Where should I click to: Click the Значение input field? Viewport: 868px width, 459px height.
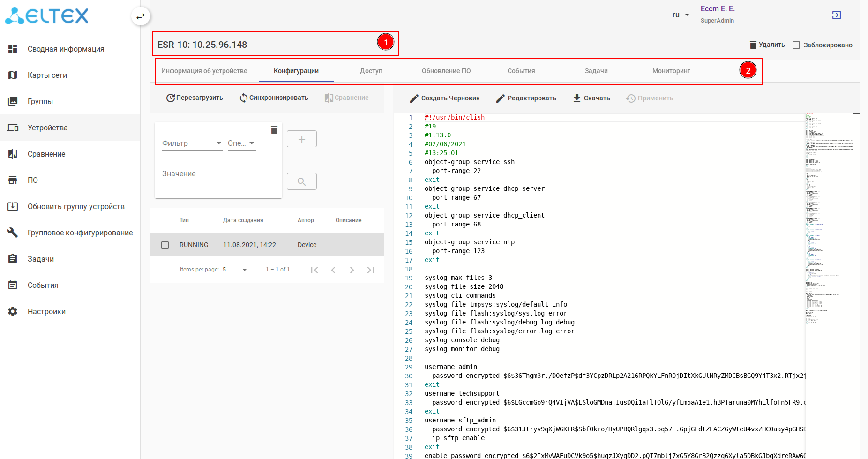click(x=204, y=174)
